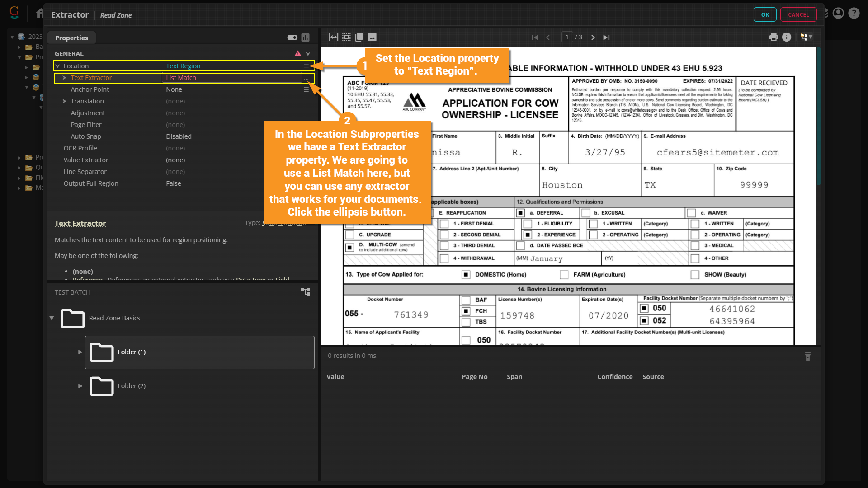Click the print icon

(x=774, y=37)
